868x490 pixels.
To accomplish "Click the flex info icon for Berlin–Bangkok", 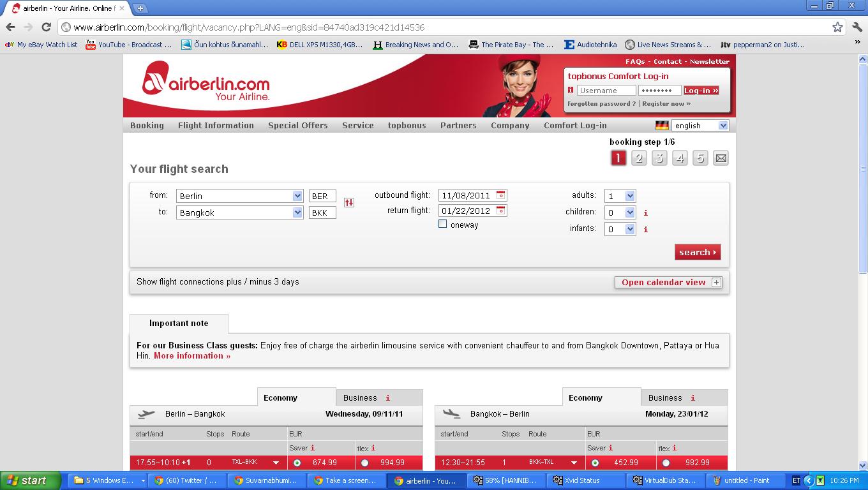I will [373, 449].
